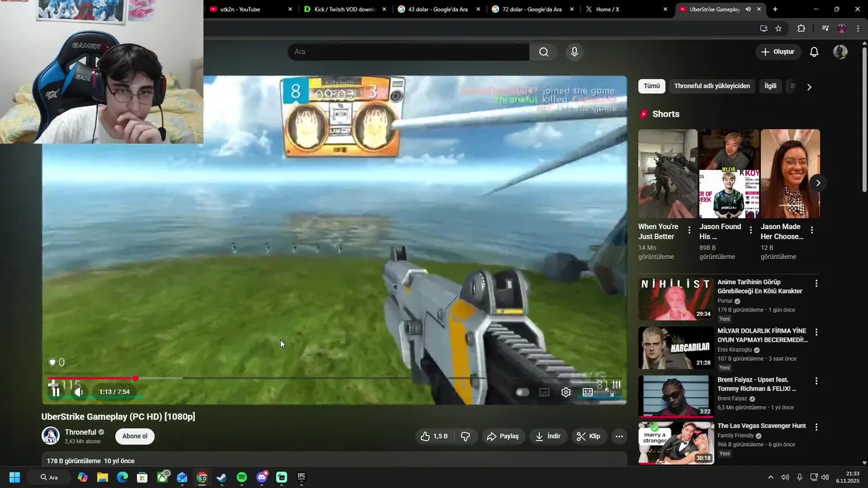
Task: Jump to the buffered part of the timeline
Action: (x=160, y=378)
